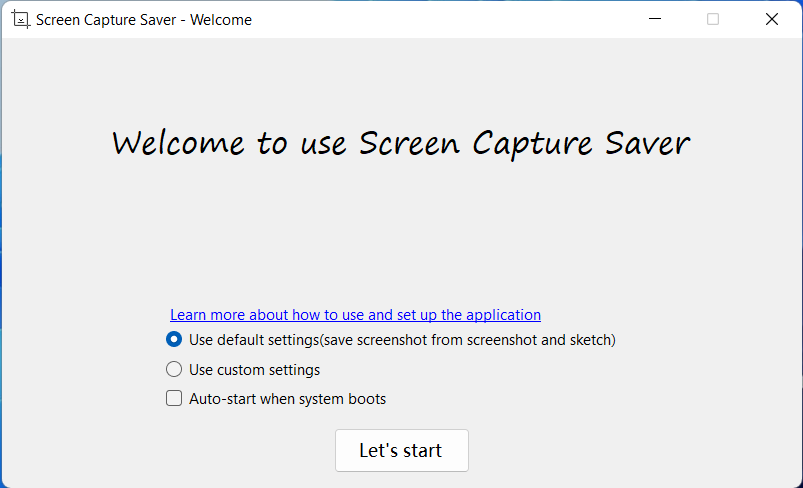Click the default settings option description text
This screenshot has width=803, height=488.
402,340
